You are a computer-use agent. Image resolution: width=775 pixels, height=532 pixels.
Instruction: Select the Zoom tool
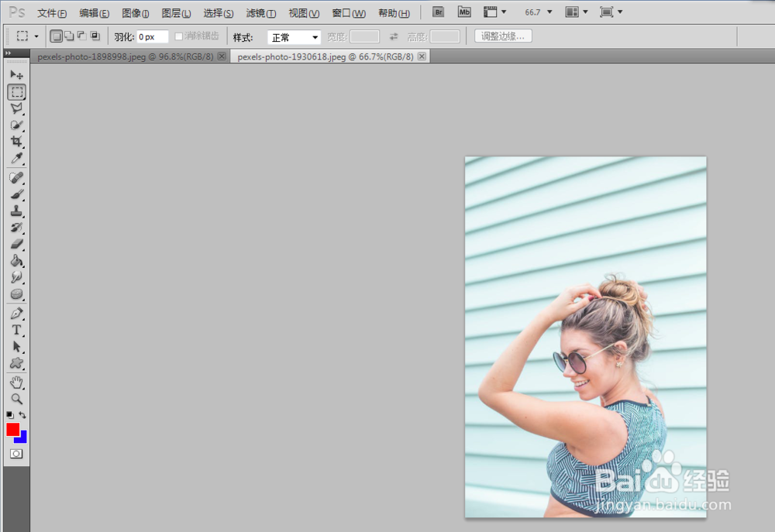point(17,399)
